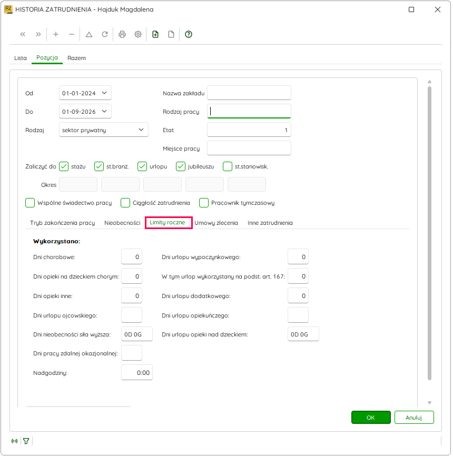This screenshot has width=453, height=476.
Task: Click the vertical scrollbar thumb in form
Action: pos(429,233)
